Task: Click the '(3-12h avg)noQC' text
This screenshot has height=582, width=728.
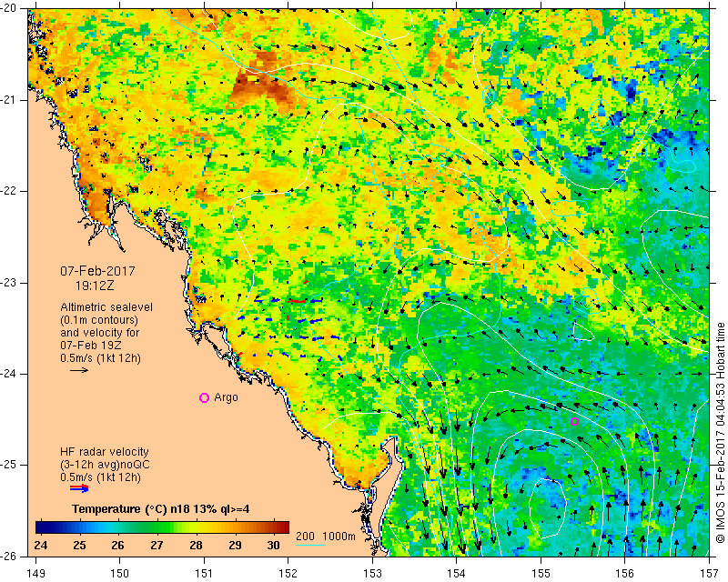Action: pyautogui.click(x=105, y=465)
